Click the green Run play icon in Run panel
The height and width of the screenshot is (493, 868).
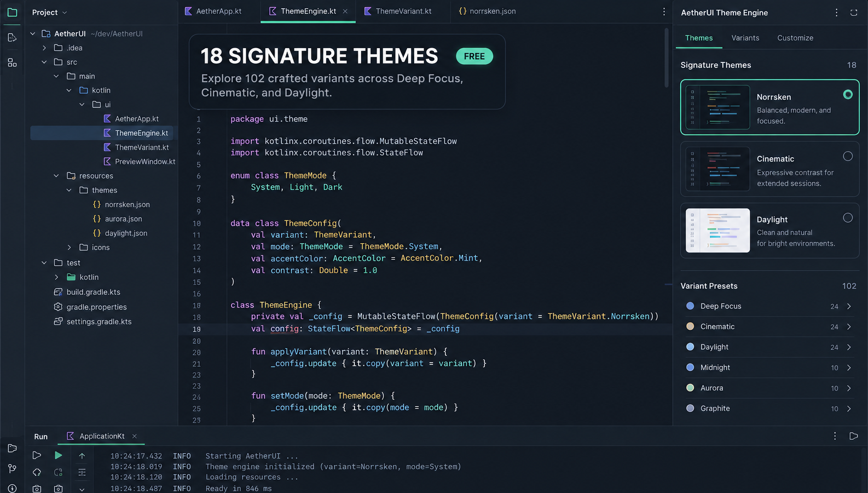coord(58,455)
